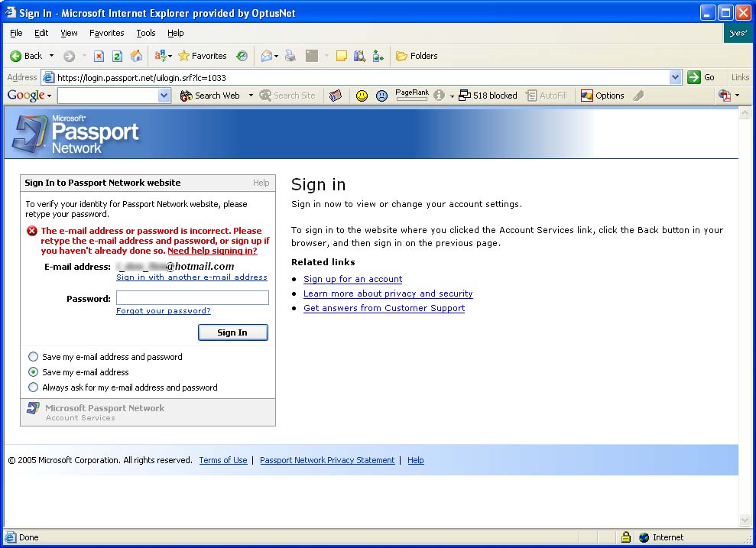The height and width of the screenshot is (548, 756).
Task: Expand the Search Web dropdown arrow
Action: coord(251,96)
